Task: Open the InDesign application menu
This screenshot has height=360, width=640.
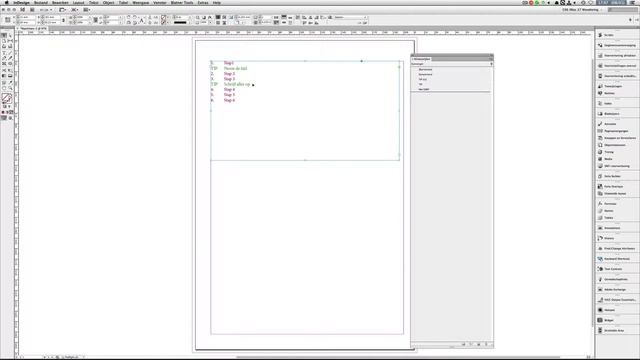Action: click(x=22, y=3)
